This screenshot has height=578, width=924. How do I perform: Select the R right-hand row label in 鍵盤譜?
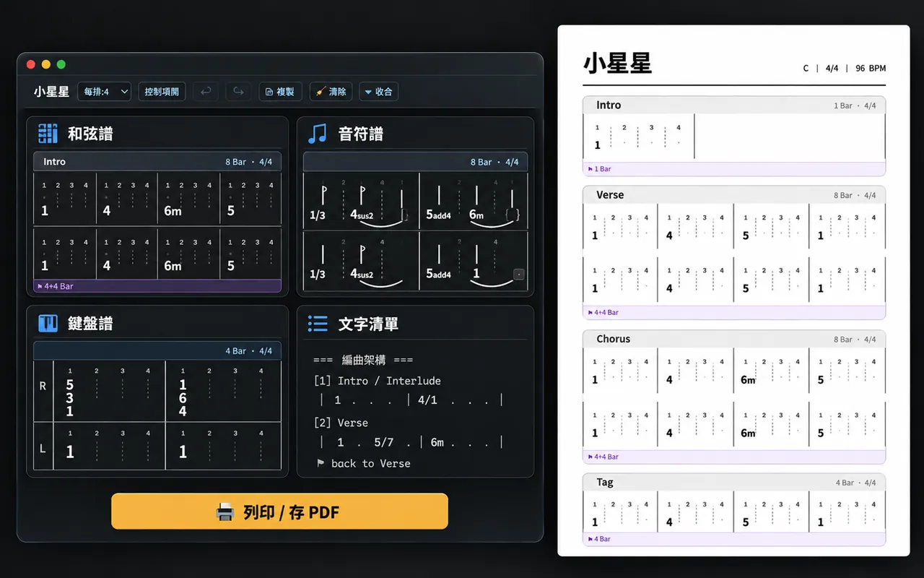coord(43,386)
